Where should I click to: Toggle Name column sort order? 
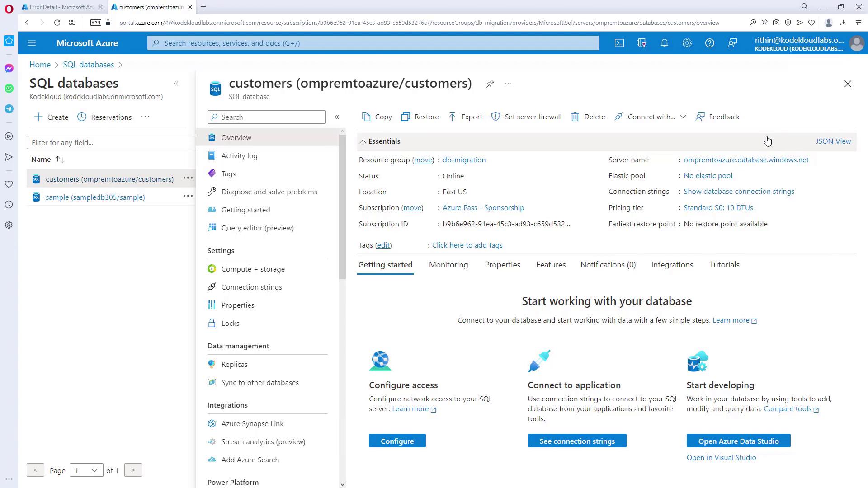[59, 159]
